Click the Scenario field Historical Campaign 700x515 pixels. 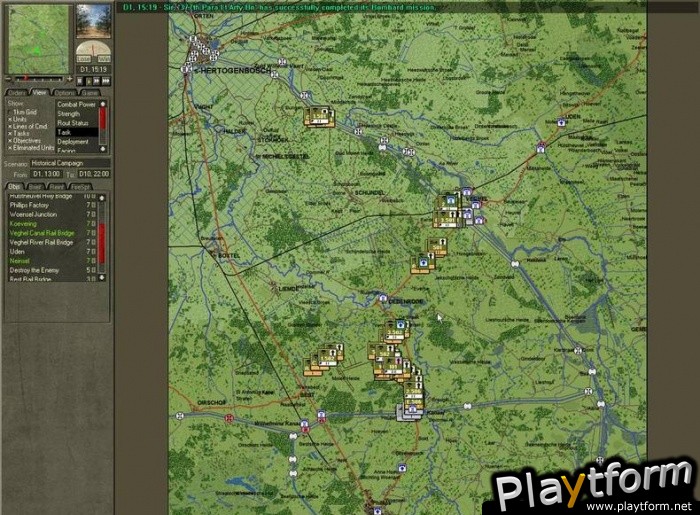point(70,163)
